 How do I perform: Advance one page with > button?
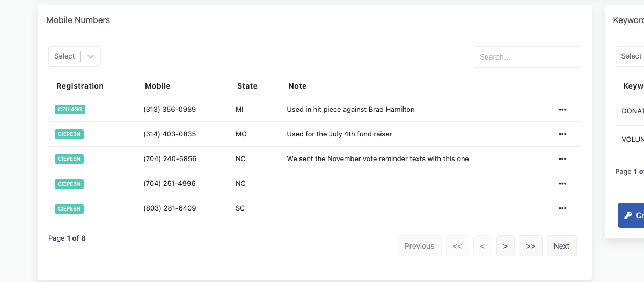[506, 246]
